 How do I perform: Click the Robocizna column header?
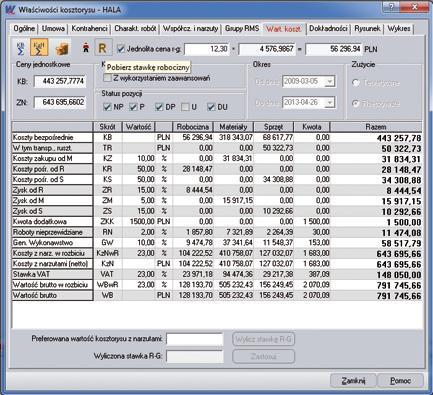[193, 127]
